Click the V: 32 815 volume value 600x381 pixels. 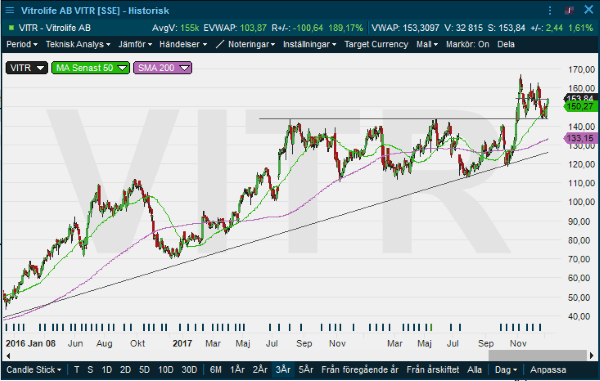pyautogui.click(x=463, y=28)
